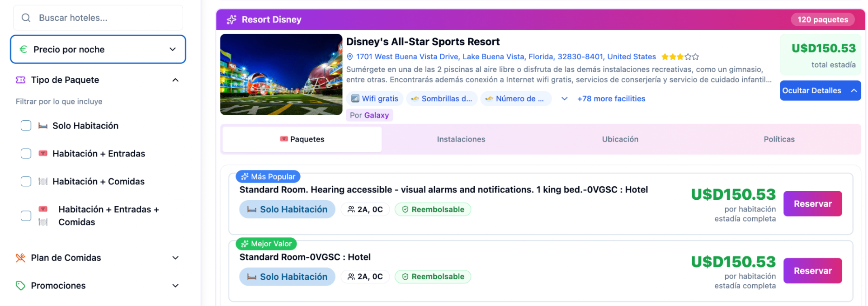Click the sparkle icon in Más Popular badge
The height and width of the screenshot is (306, 868).
pyautogui.click(x=245, y=177)
